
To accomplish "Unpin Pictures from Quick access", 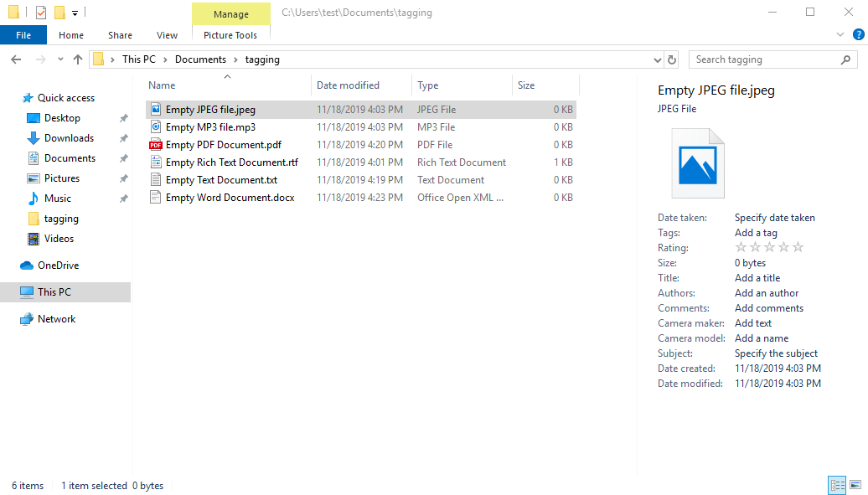I will 123,178.
